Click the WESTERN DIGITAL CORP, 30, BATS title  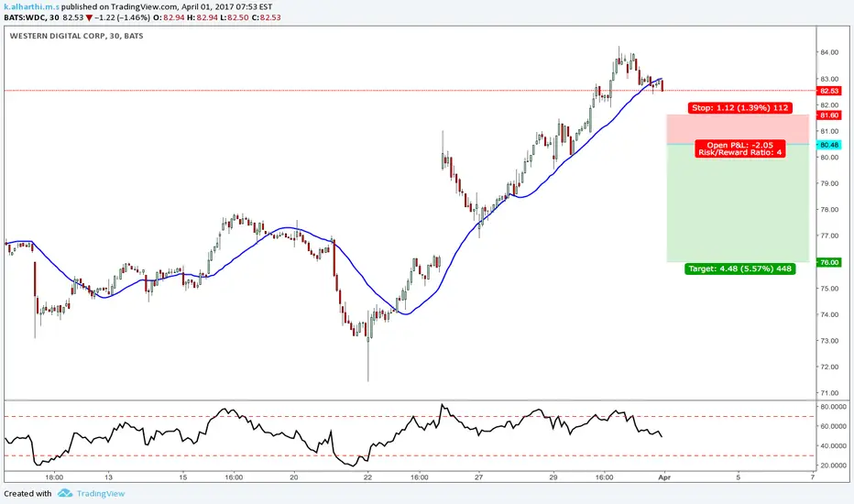click(77, 36)
